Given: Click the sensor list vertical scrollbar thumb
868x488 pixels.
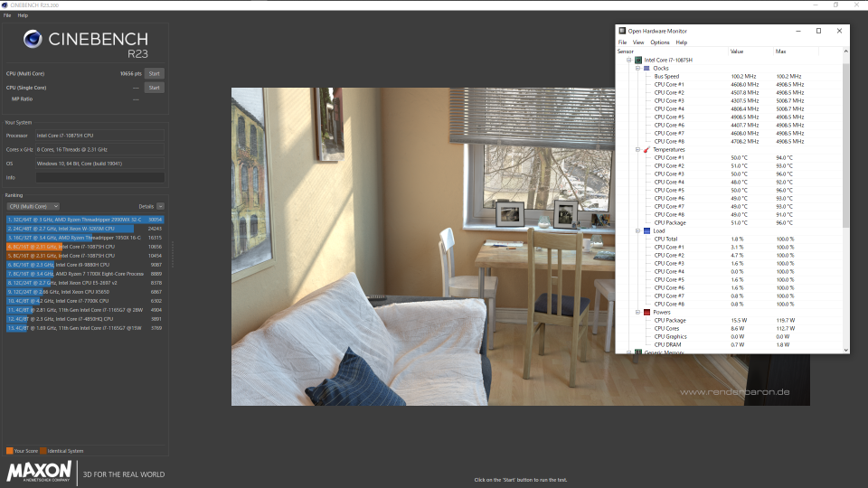Looking at the screenshot, I should 846,145.
